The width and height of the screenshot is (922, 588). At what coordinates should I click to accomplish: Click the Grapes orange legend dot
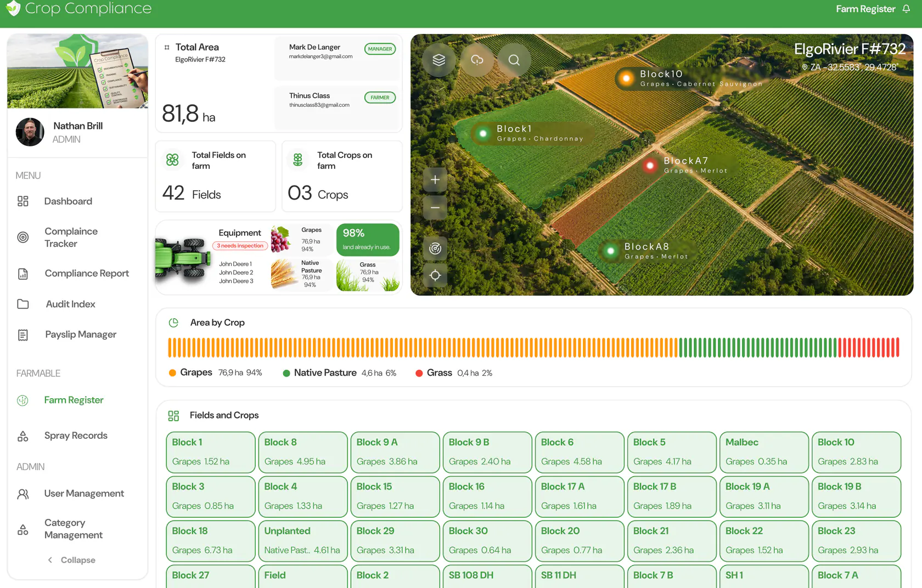pos(172,373)
